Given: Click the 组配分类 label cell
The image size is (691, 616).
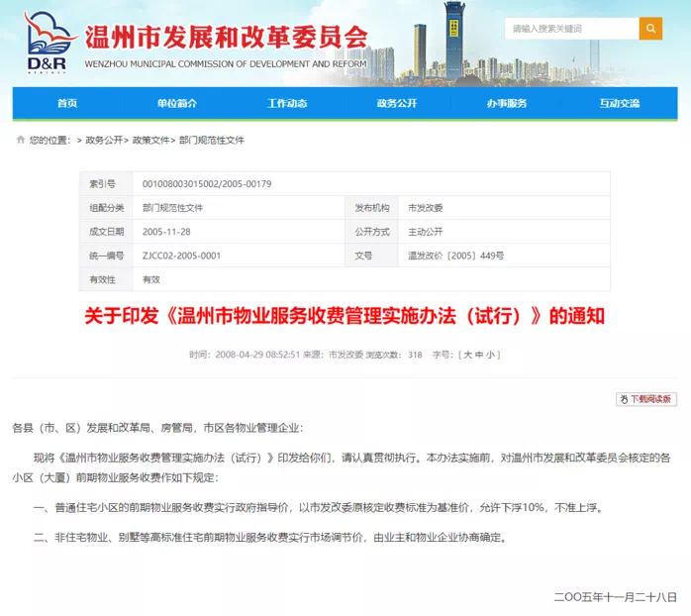Looking at the screenshot, I should click(106, 208).
